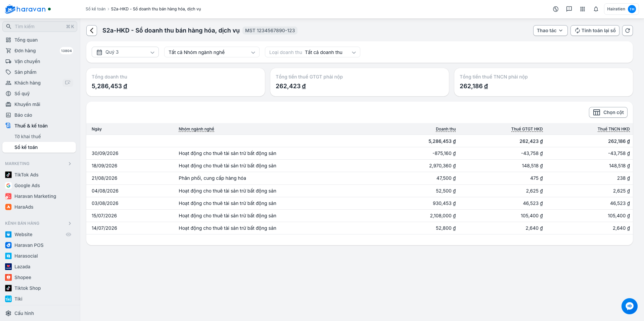Click Sổ kế toán breadcrumb link
644x321 pixels.
coord(96,9)
